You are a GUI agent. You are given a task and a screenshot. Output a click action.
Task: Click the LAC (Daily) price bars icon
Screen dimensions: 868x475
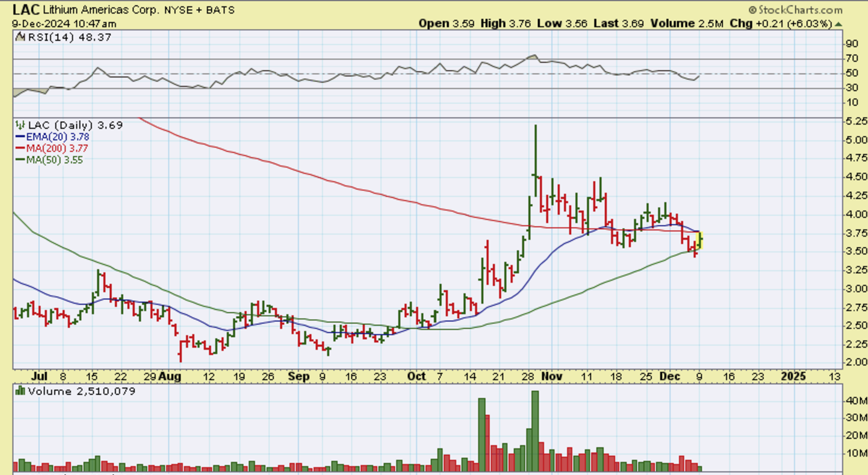[20, 125]
